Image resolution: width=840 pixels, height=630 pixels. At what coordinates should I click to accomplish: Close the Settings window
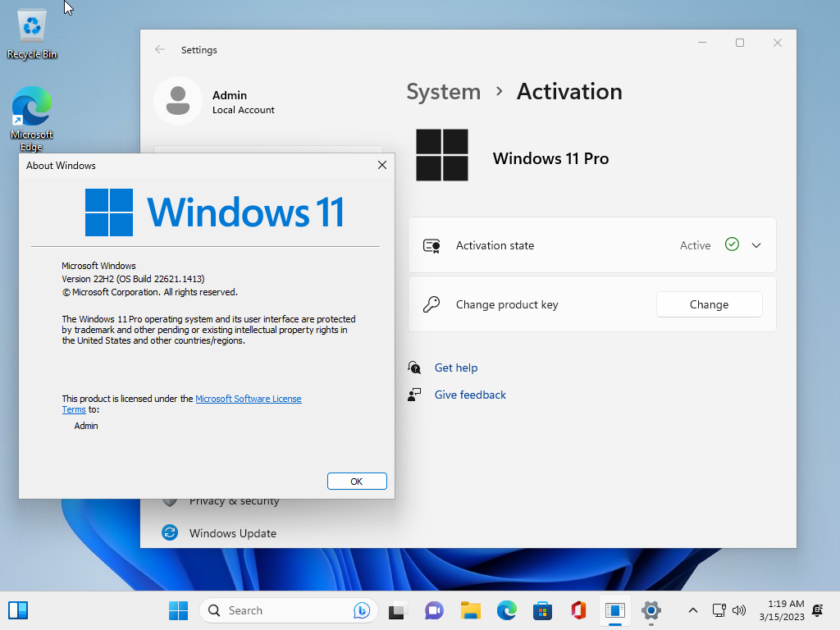[x=778, y=43]
